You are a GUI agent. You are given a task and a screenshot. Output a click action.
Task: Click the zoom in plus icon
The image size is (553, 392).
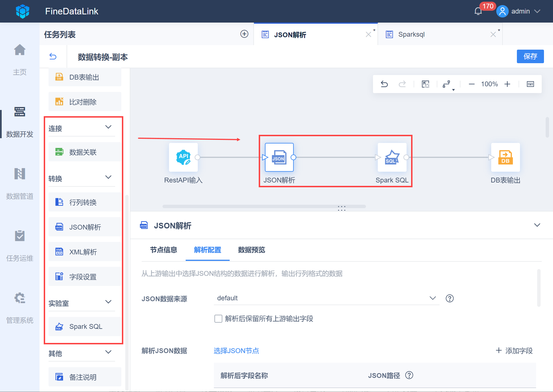click(x=507, y=84)
